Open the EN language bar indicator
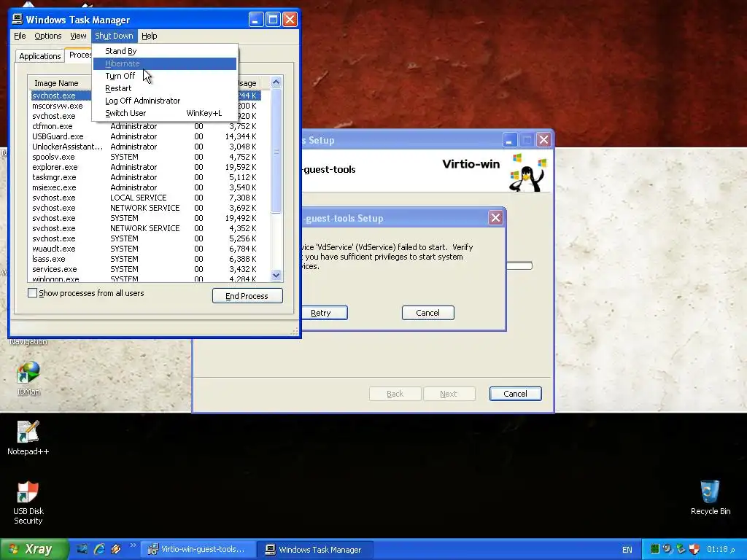This screenshot has width=747, height=560. point(627,550)
